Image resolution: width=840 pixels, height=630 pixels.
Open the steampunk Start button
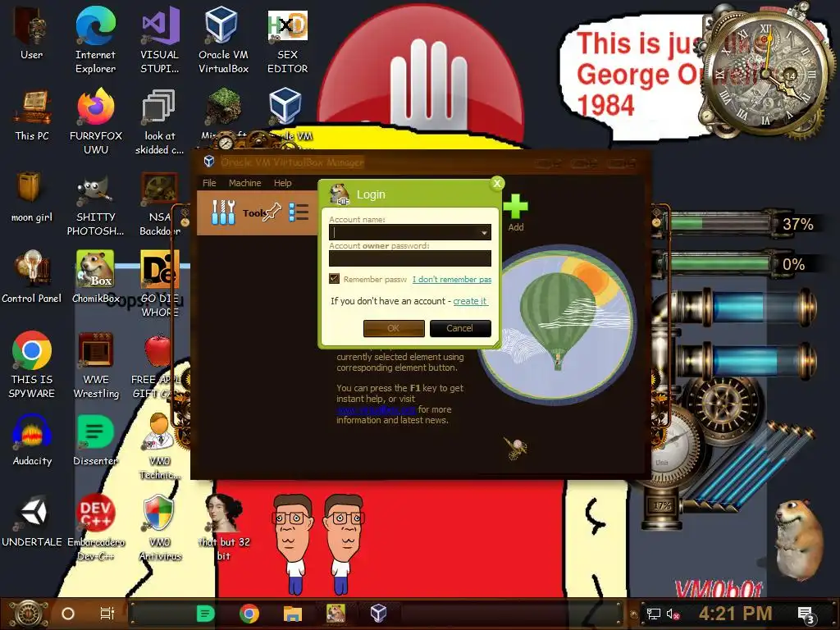point(28,614)
